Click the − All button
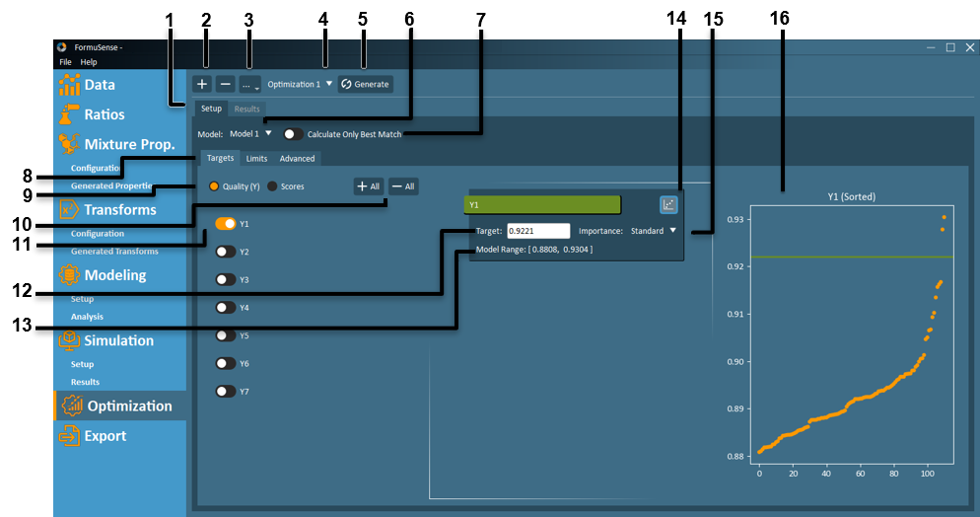 click(x=404, y=186)
